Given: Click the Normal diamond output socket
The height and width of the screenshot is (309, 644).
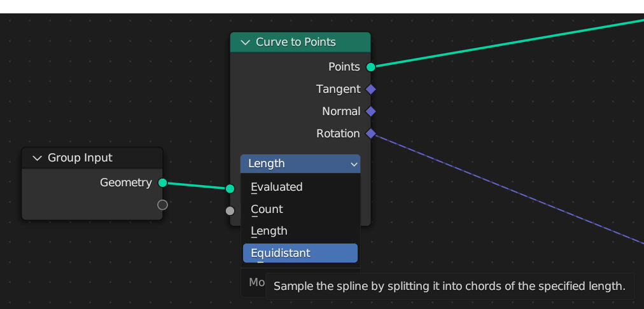Looking at the screenshot, I should pyautogui.click(x=370, y=111).
